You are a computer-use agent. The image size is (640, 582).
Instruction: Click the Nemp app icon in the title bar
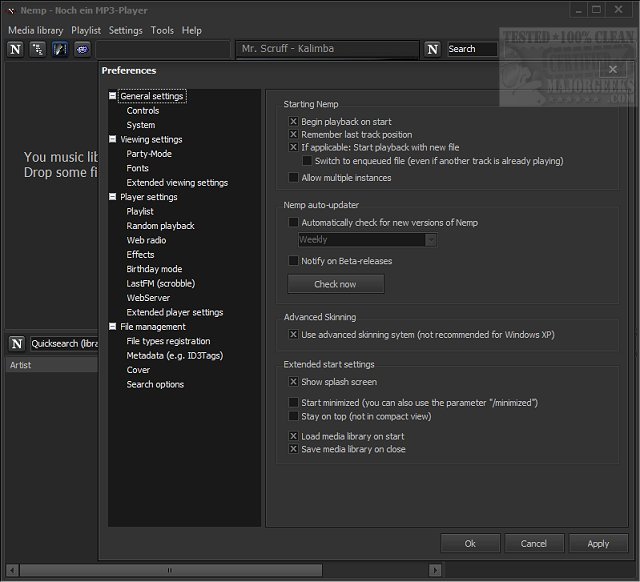(x=11, y=11)
